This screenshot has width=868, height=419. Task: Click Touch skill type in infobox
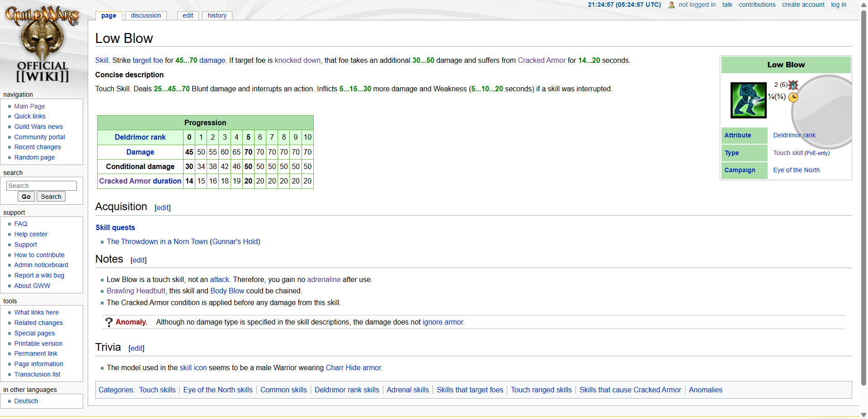788,153
